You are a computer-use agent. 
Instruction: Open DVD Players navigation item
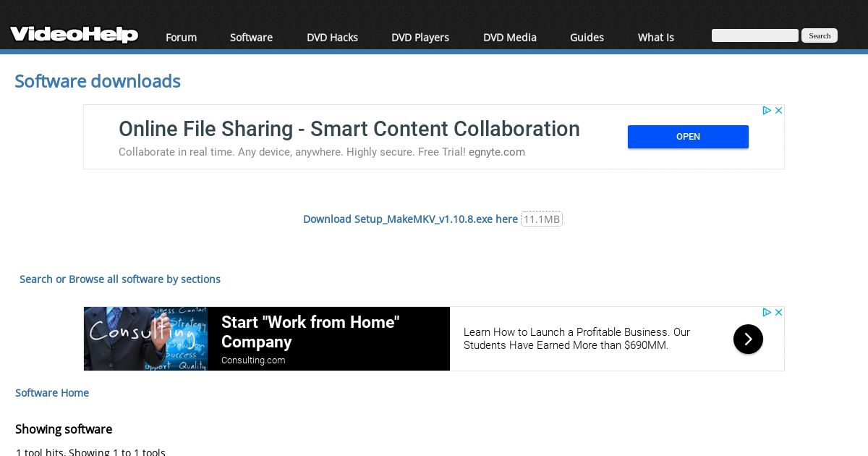tap(420, 37)
